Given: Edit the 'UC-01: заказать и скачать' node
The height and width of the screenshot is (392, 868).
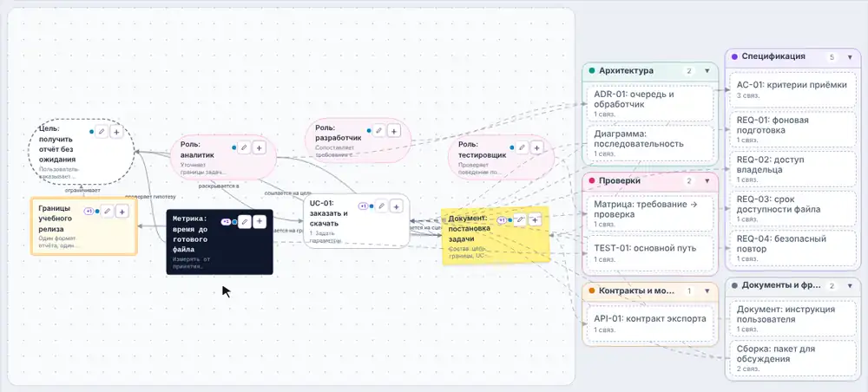Looking at the screenshot, I should tap(381, 206).
